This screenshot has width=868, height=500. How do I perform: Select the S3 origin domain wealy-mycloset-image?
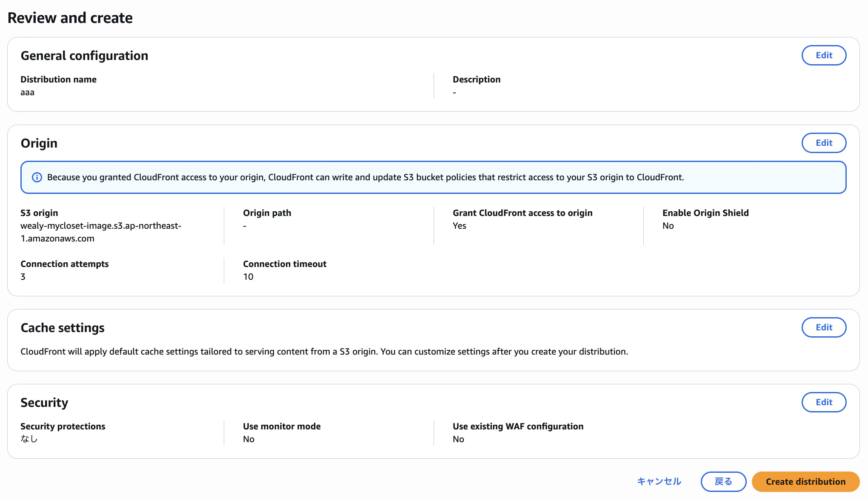click(x=101, y=232)
